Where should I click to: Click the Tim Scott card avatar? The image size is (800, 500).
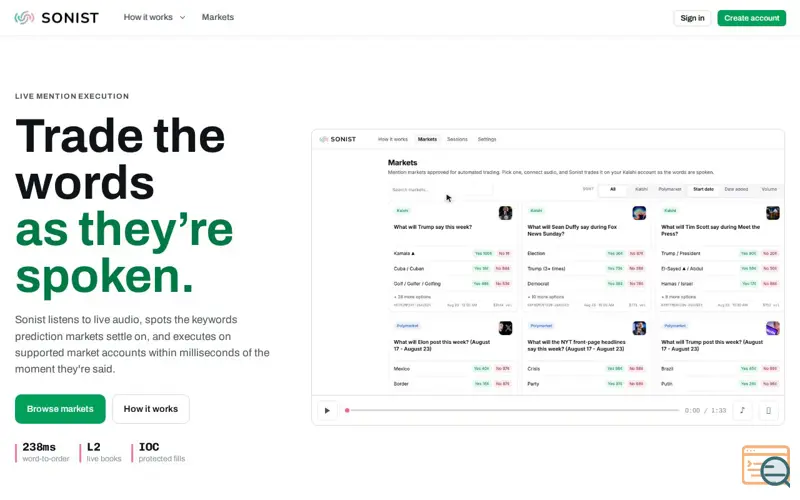772,213
